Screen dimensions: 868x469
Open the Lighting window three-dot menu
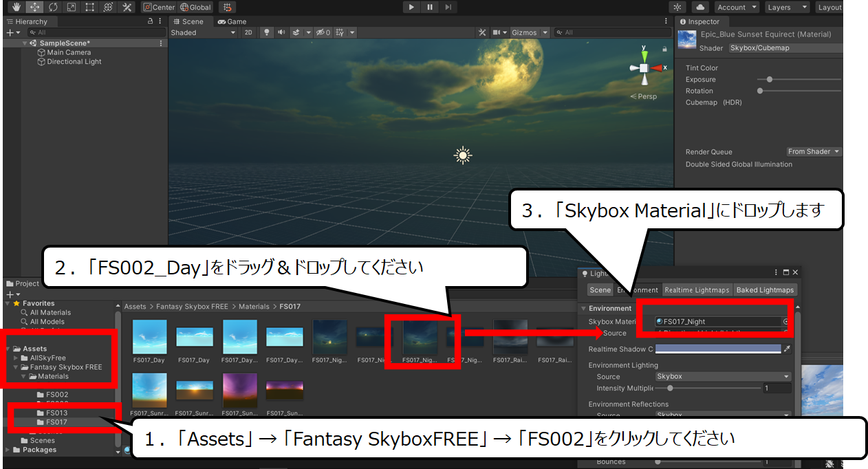[777, 273]
